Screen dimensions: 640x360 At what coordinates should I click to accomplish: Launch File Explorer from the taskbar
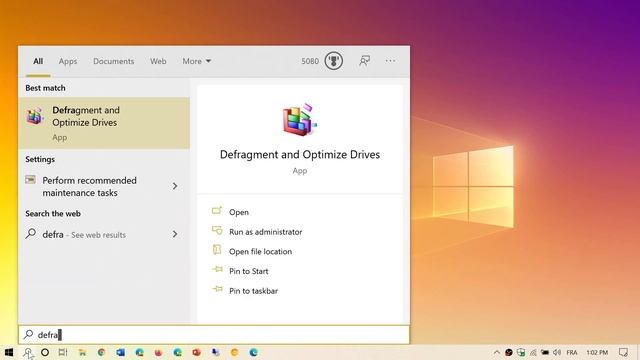(x=82, y=352)
